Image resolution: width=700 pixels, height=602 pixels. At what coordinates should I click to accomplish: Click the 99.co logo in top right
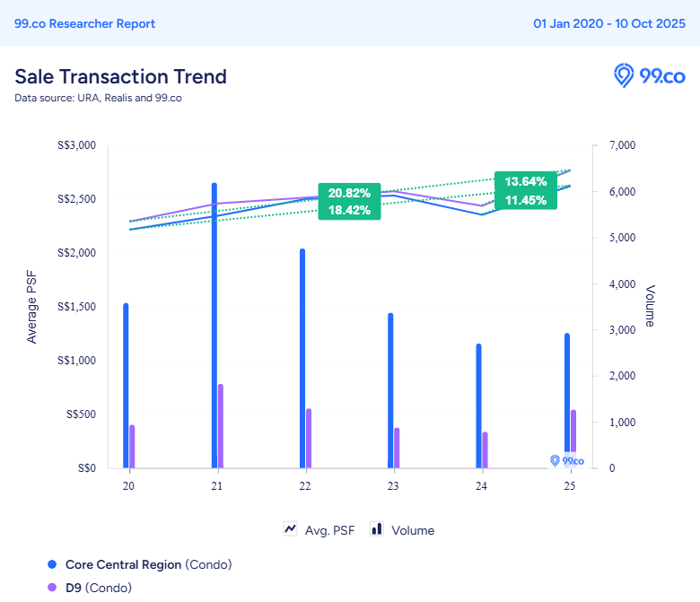point(649,76)
